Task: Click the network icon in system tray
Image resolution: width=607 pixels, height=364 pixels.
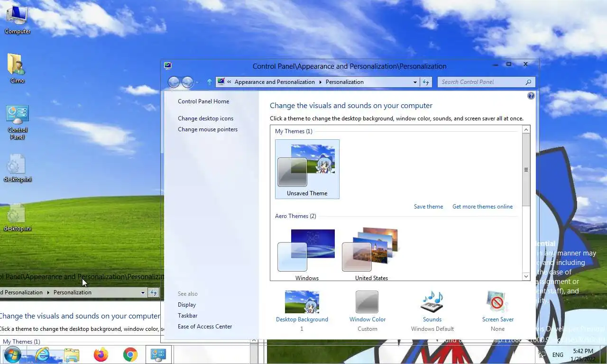Action: (x=543, y=355)
